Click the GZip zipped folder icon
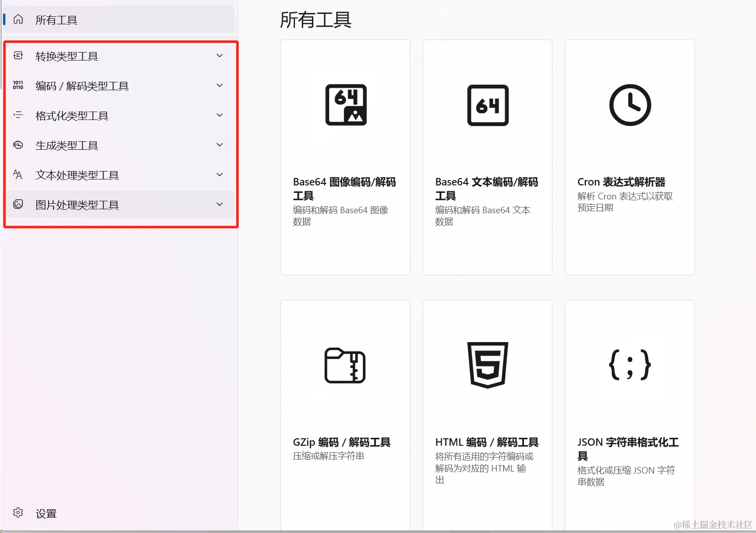756x533 pixels. coord(345,366)
